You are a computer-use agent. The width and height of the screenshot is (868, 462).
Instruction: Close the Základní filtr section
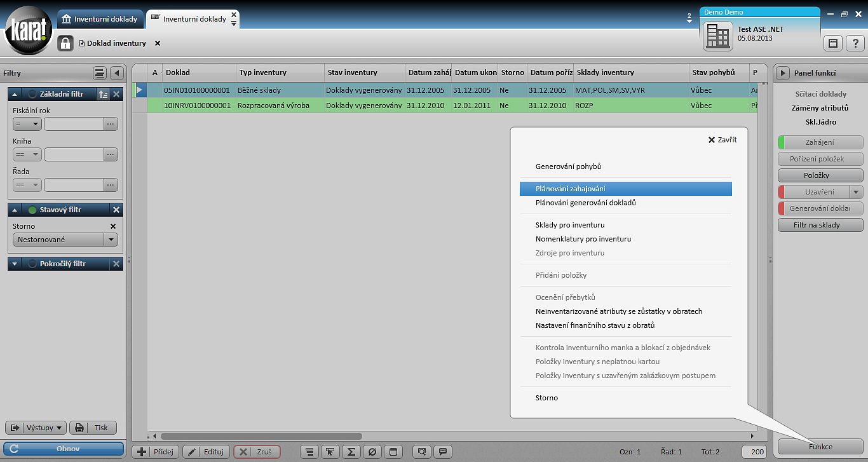116,94
